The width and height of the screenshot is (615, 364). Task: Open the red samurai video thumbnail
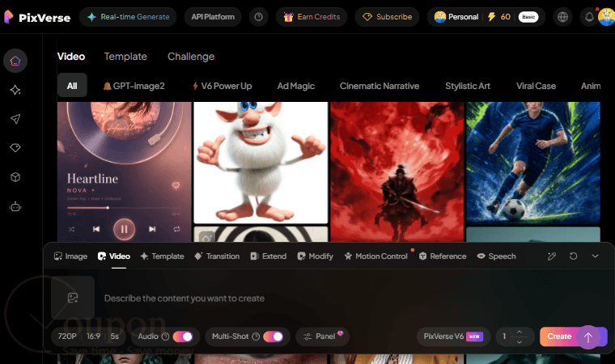(397, 171)
